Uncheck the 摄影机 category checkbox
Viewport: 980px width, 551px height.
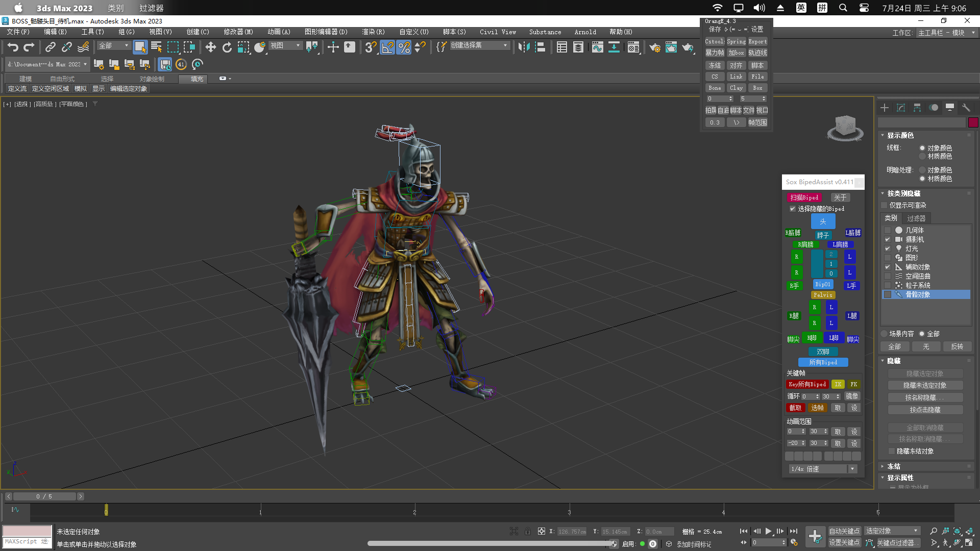(x=888, y=239)
